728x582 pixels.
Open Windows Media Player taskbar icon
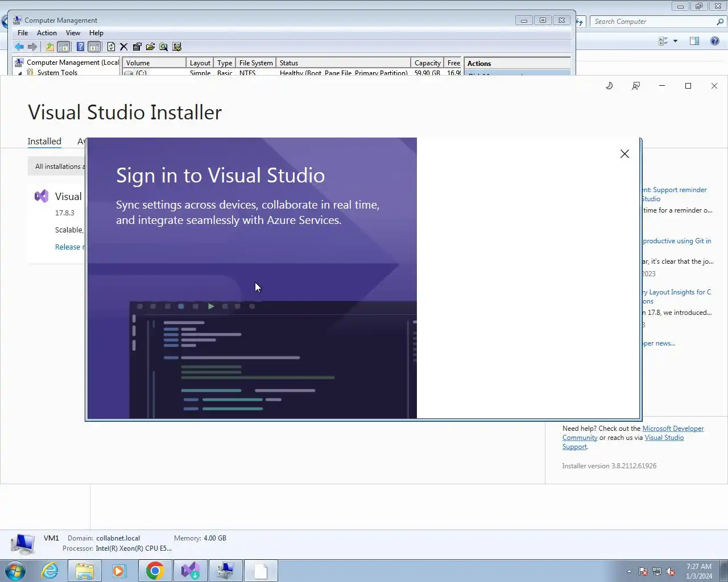(x=118, y=571)
